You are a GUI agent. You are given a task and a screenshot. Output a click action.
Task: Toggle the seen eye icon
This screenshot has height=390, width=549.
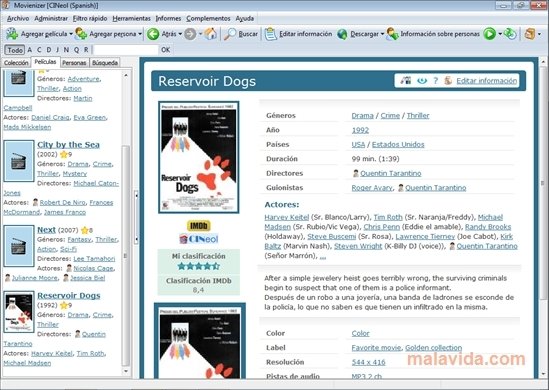click(422, 81)
